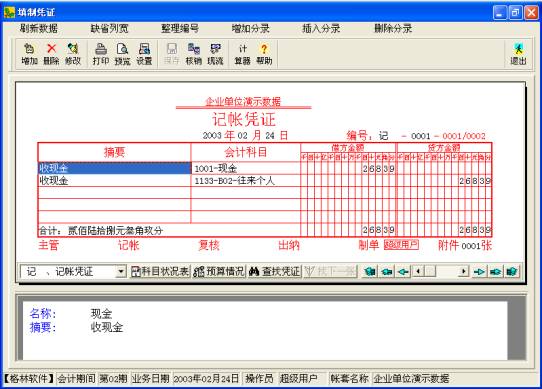
Task: Select the second-row 收现金 summary cell
Action: [x=114, y=180]
